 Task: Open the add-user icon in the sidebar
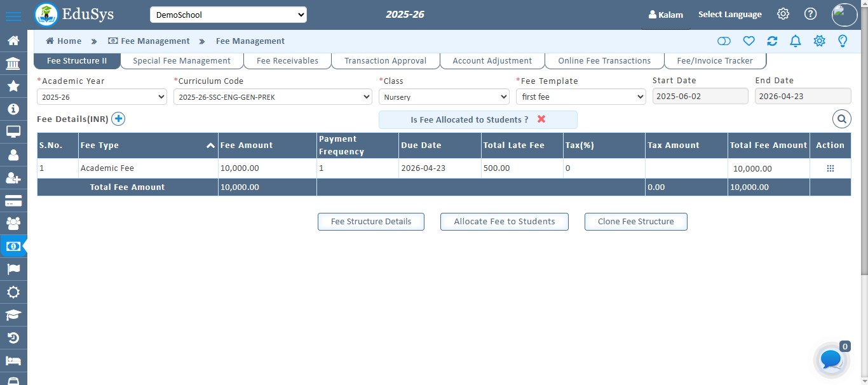(13, 178)
